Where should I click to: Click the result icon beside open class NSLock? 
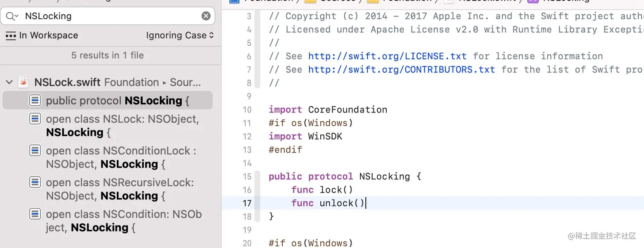point(35,119)
